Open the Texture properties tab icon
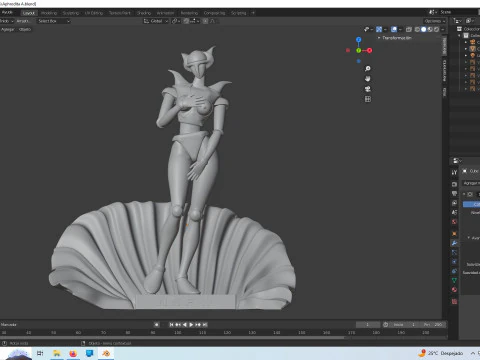 pos(454,302)
